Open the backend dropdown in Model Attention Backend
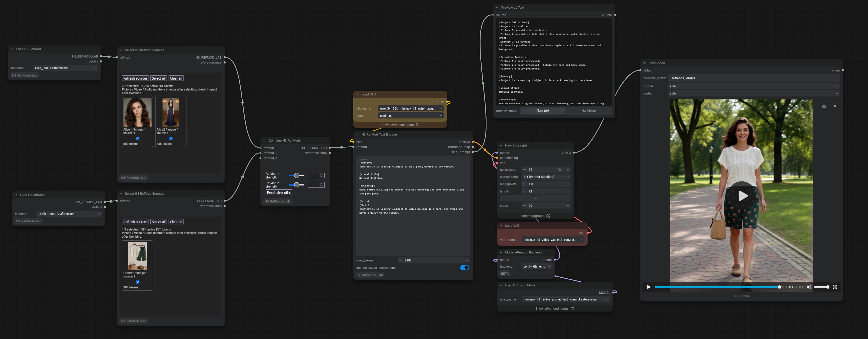The image size is (868, 339). click(x=537, y=267)
